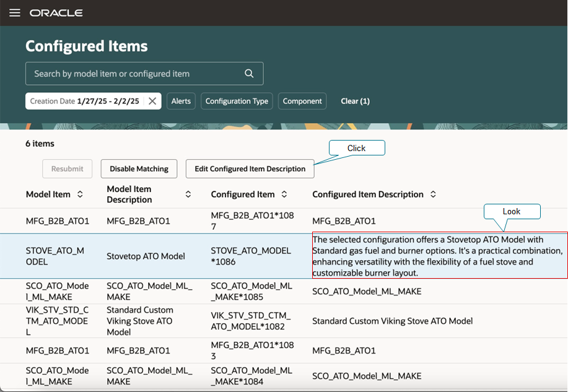Expand the Configuration Type filter
This screenshot has width=568, height=392.
pyautogui.click(x=237, y=101)
